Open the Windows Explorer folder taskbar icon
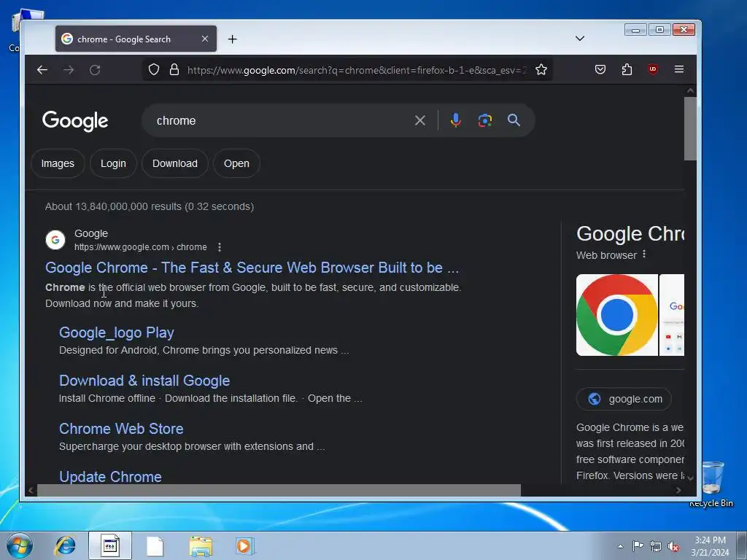This screenshot has width=747, height=560. click(201, 546)
